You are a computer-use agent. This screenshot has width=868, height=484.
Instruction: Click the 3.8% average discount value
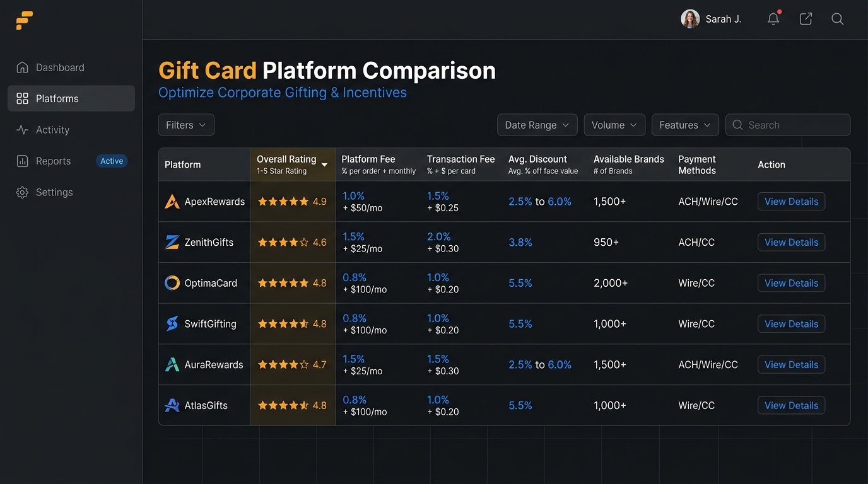pos(520,242)
